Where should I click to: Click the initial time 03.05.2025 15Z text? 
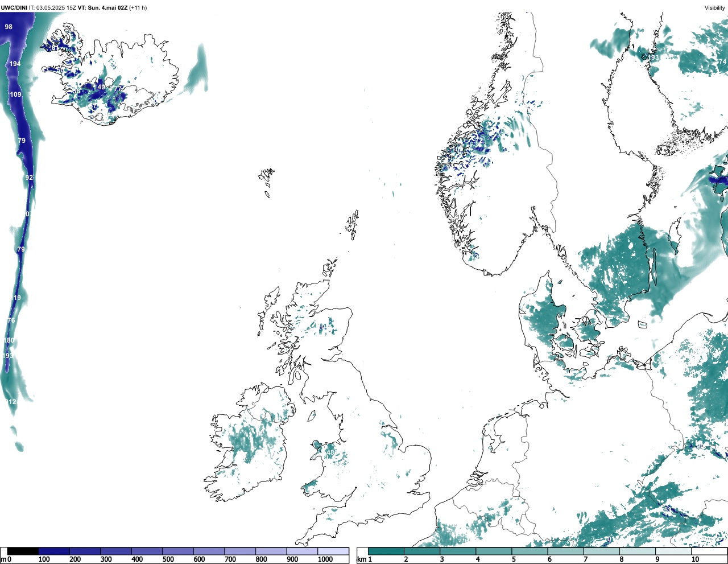(57, 7)
